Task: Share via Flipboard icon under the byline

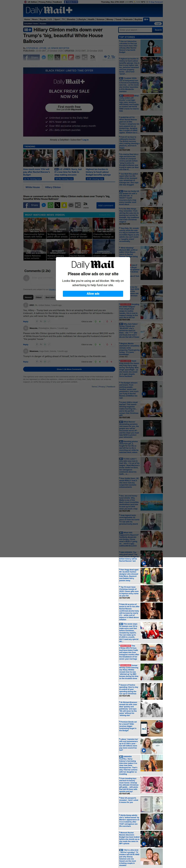Action: click(71, 58)
